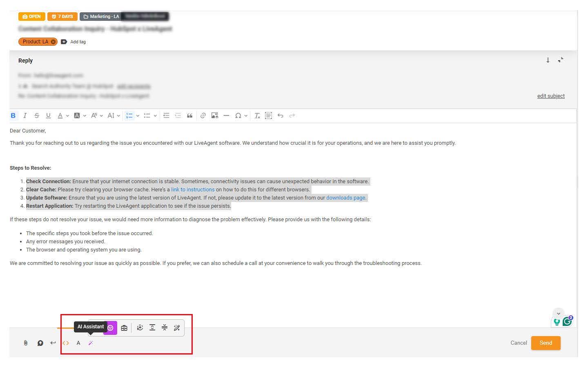
Task: Clear text formatting with the Tx icon
Action: (257, 115)
